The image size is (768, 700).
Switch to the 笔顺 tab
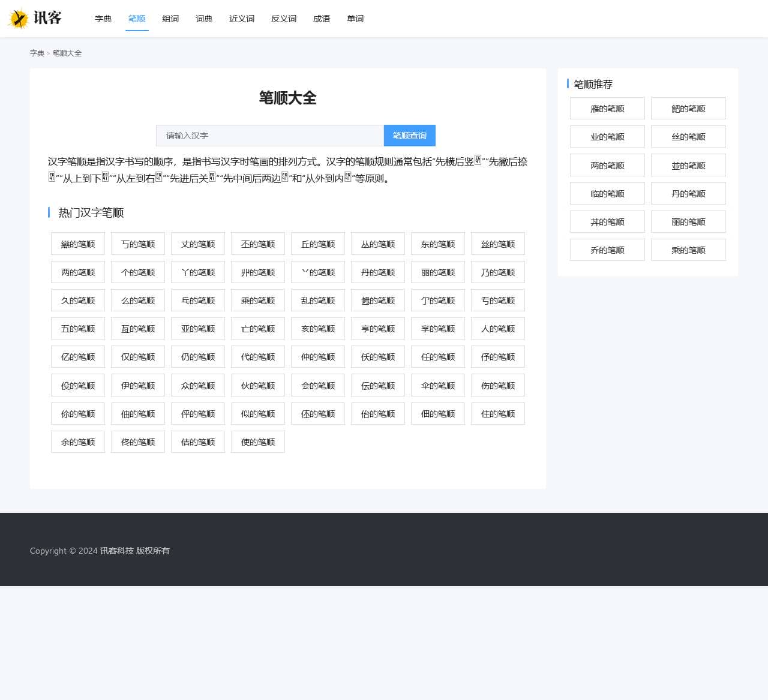point(137,19)
